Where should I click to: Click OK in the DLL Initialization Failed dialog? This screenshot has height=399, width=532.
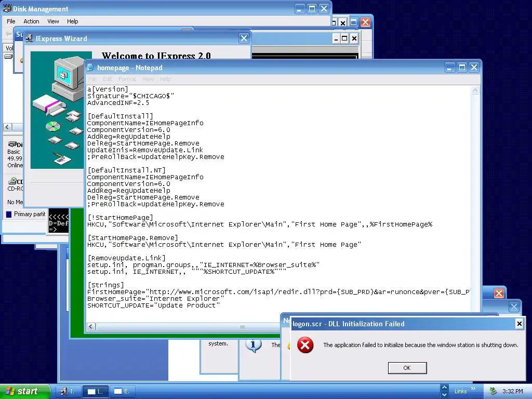point(407,368)
